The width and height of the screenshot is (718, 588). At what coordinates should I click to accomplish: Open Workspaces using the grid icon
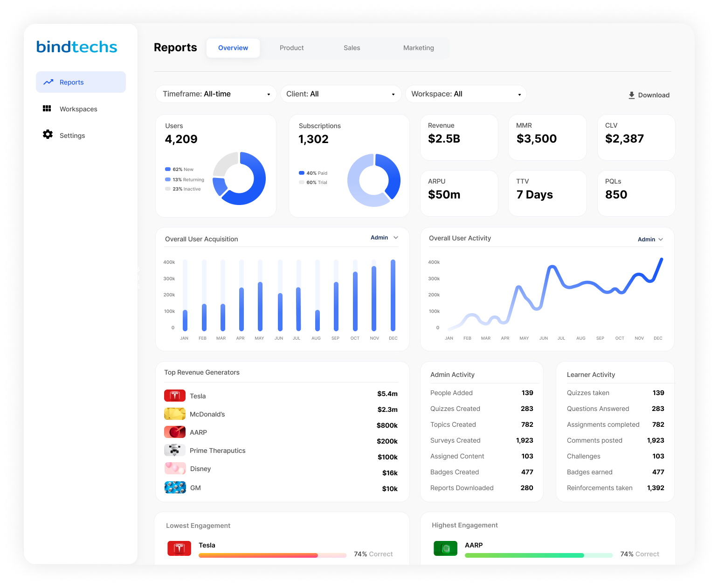pos(47,109)
